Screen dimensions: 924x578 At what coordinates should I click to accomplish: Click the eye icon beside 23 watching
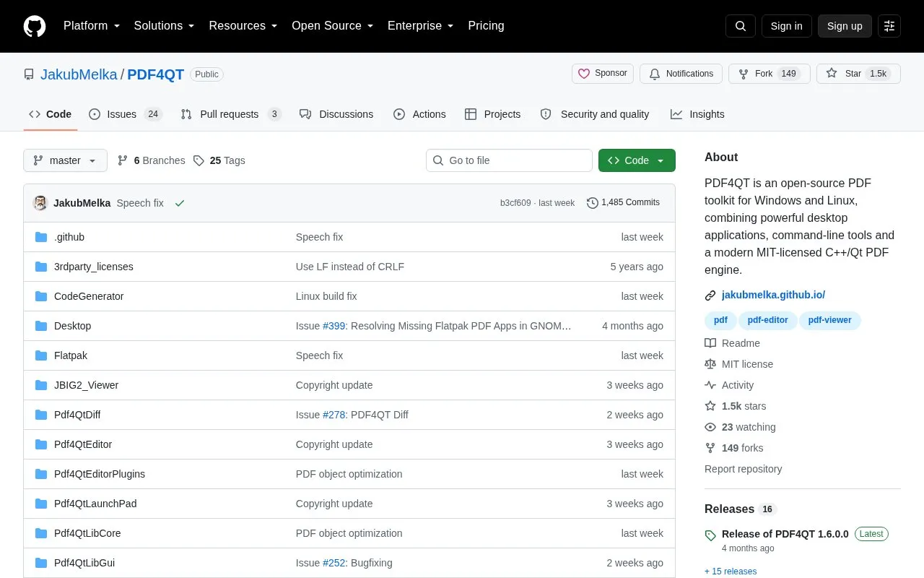click(710, 427)
